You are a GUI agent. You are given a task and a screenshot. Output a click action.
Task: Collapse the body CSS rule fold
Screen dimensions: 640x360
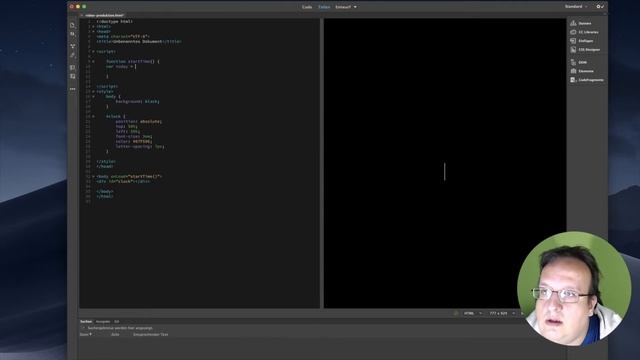click(x=93, y=96)
